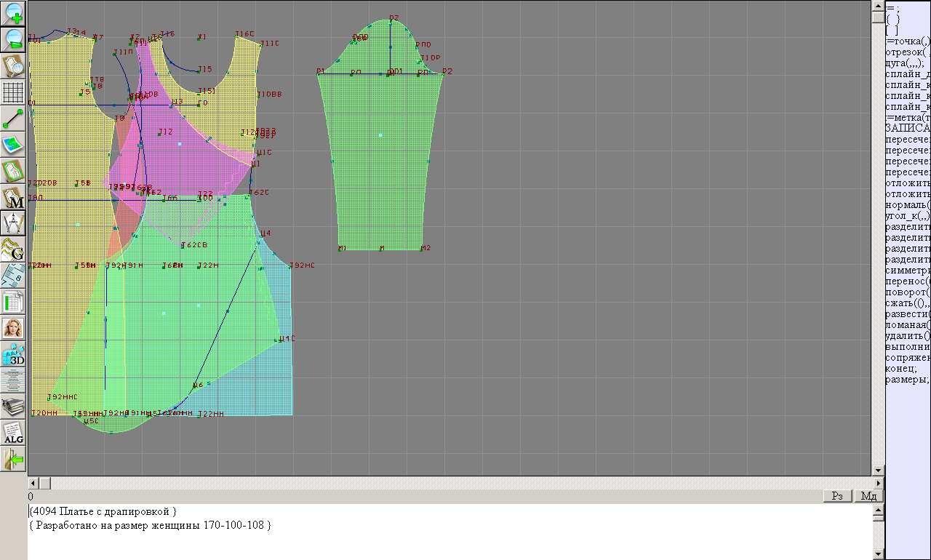931x560 pixels.
Task: Click the green arrow exit door icon
Action: pyautogui.click(x=14, y=459)
